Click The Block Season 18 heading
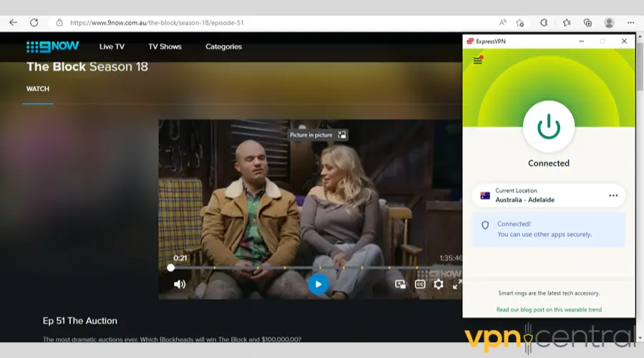Viewport: 644px width, 358px height. (x=87, y=67)
